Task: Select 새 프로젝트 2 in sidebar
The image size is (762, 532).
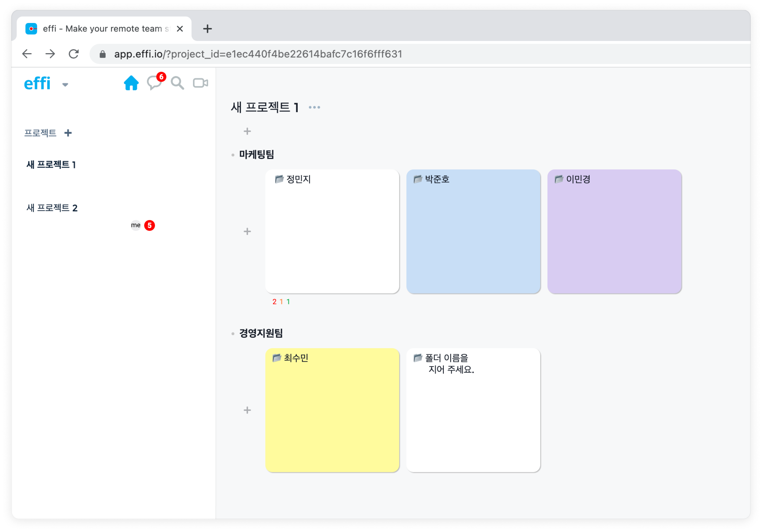Action: pyautogui.click(x=52, y=208)
